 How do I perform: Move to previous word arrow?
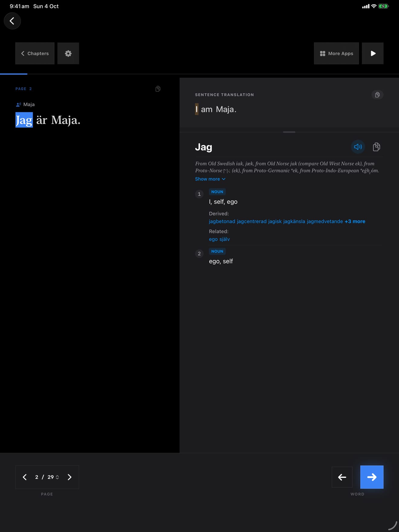pyautogui.click(x=342, y=477)
